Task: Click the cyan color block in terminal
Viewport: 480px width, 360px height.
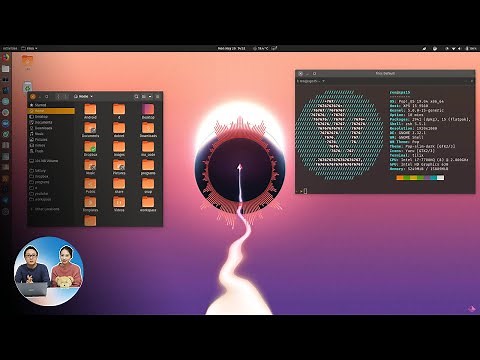Action: pos(433,178)
